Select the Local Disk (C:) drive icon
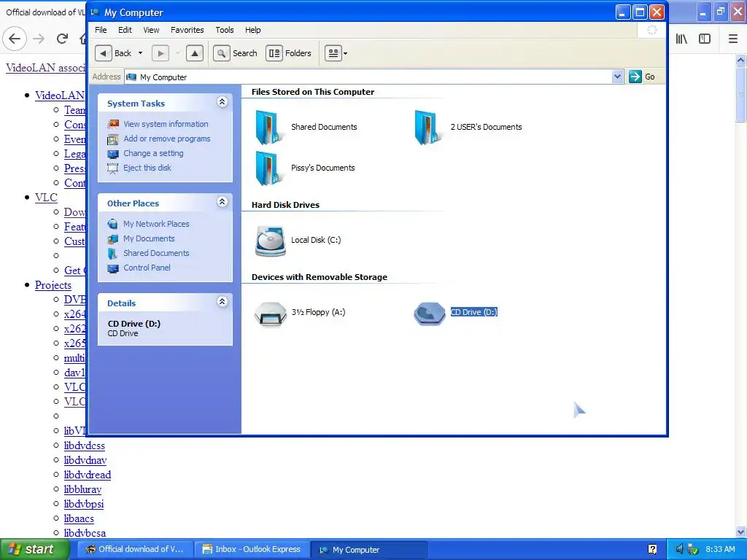This screenshot has width=747, height=560. [270, 241]
